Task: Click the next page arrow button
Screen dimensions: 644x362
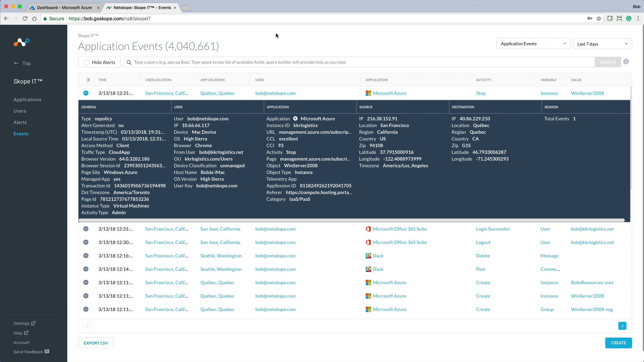Action: pos(622,326)
